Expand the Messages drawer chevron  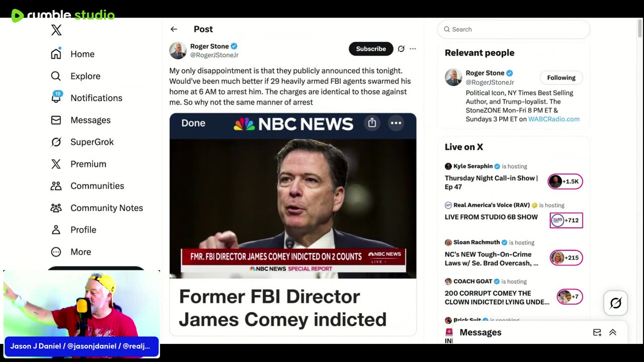click(613, 332)
